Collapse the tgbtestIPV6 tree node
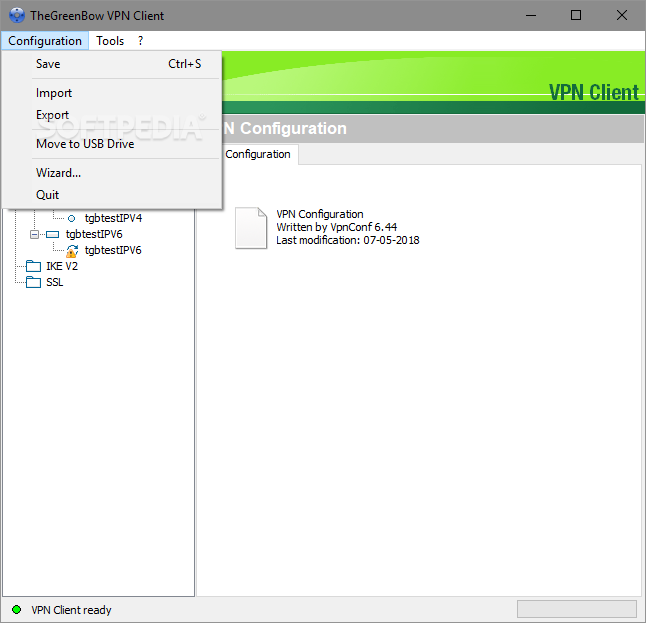The height and width of the screenshot is (623, 646). (x=35, y=234)
